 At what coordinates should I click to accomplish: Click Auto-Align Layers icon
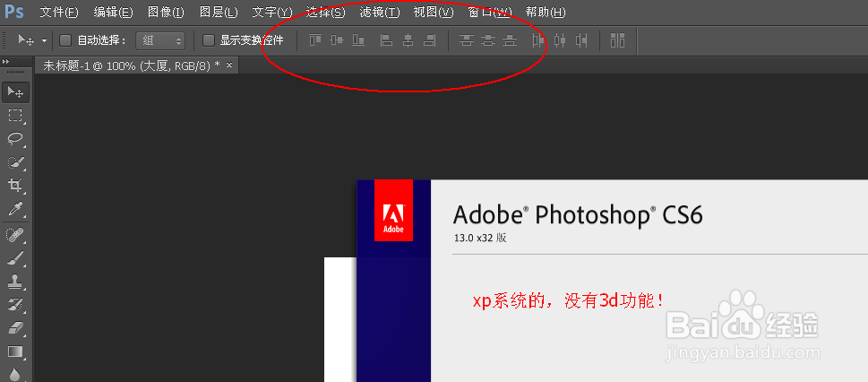(618, 40)
